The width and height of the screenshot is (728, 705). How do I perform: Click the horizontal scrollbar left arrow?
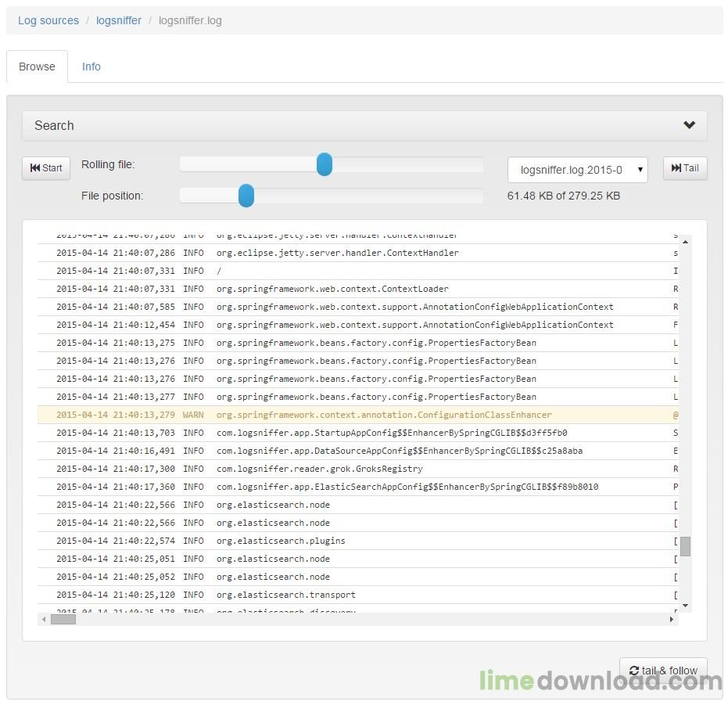tap(44, 619)
